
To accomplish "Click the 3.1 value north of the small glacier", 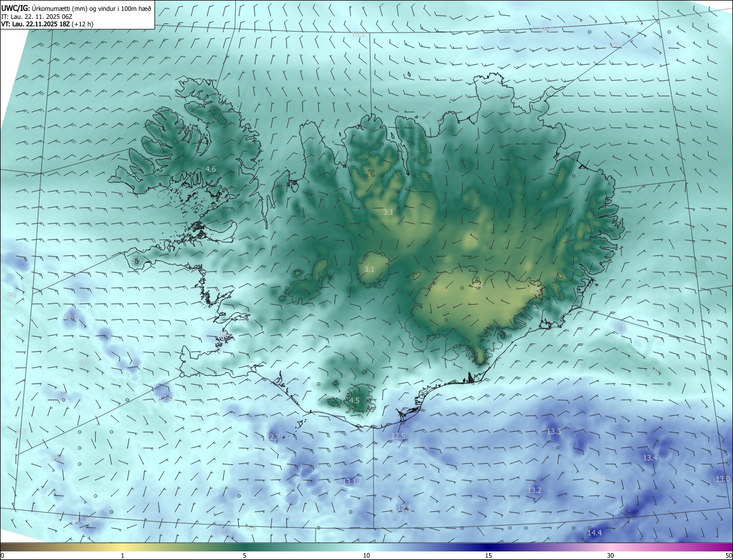I will click(x=388, y=212).
